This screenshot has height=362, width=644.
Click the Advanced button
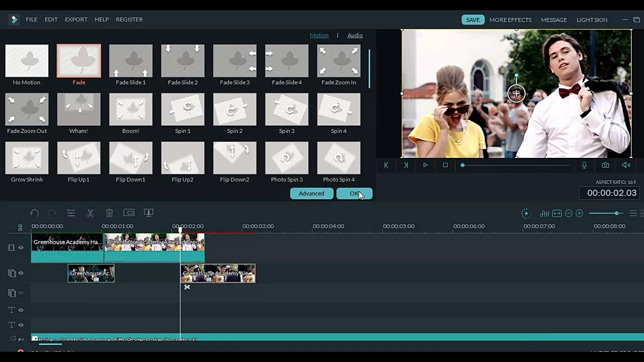click(311, 194)
